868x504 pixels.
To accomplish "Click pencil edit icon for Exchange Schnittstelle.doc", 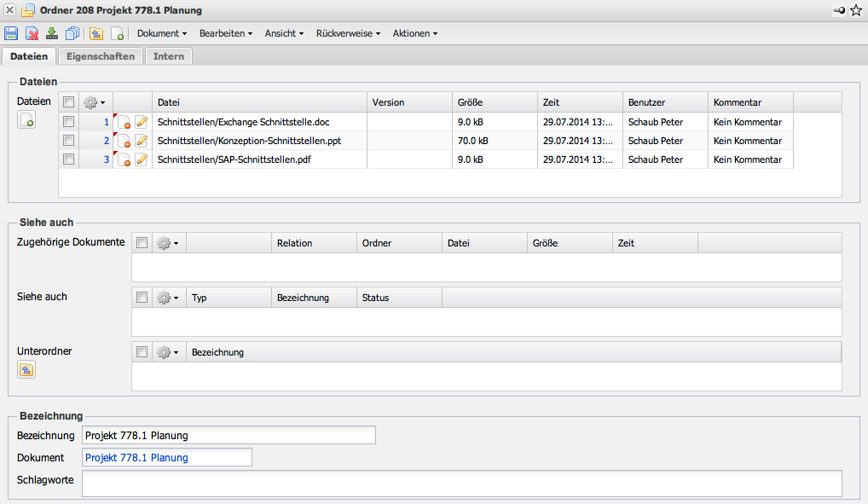I will click(x=142, y=122).
